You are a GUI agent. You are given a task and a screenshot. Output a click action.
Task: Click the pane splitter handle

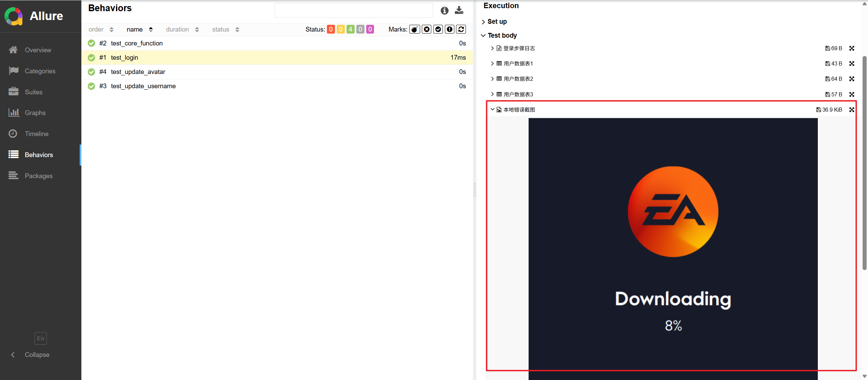pos(475,190)
